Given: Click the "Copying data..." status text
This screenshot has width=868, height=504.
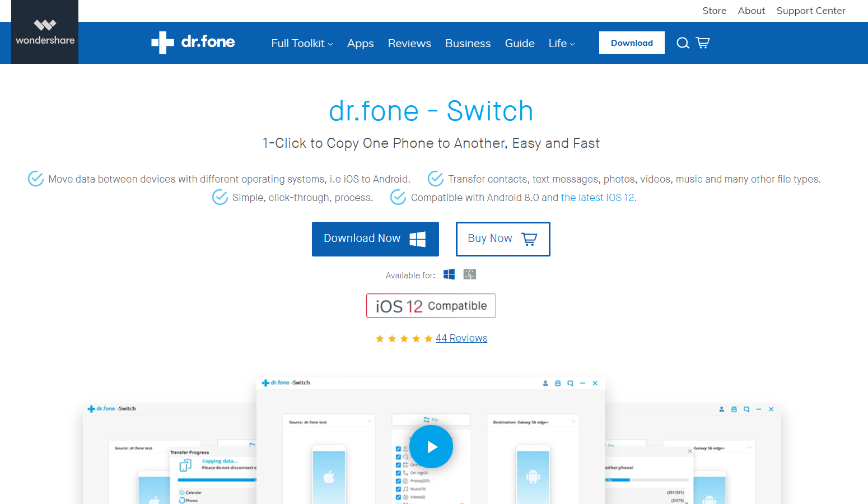Looking at the screenshot, I should 220,461.
